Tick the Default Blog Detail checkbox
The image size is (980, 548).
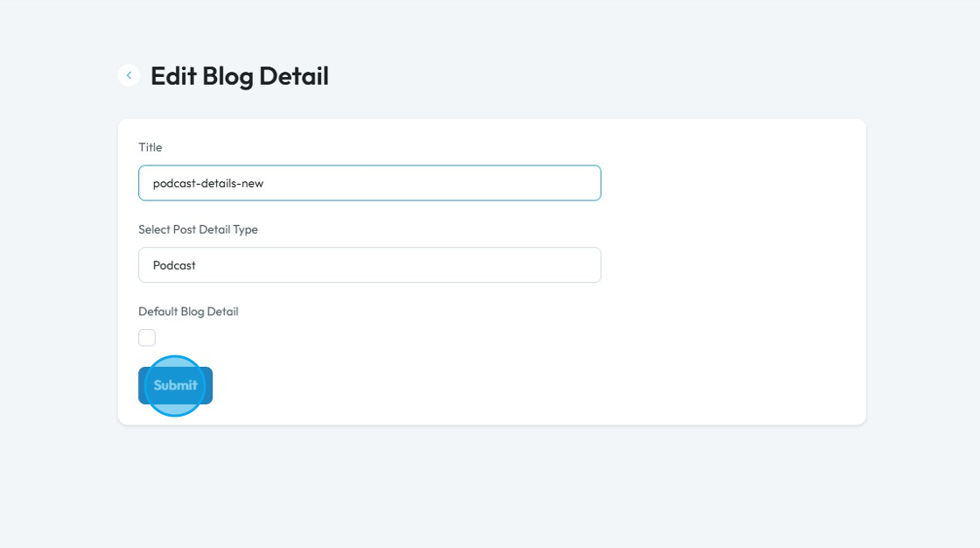click(x=147, y=338)
